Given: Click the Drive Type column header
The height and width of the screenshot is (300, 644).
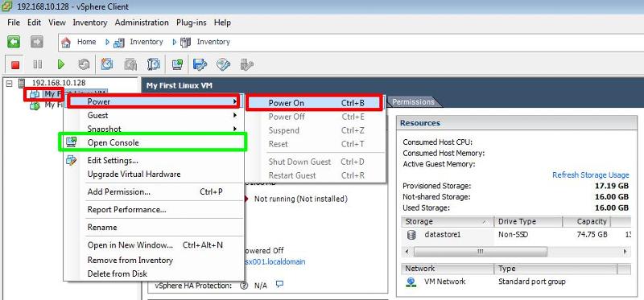Looking at the screenshot, I should click(528, 222).
